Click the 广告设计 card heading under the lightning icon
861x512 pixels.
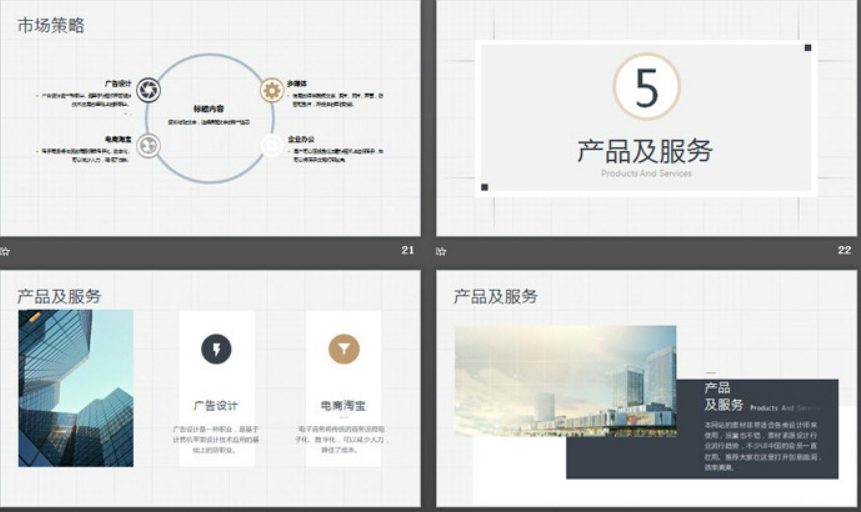point(216,405)
